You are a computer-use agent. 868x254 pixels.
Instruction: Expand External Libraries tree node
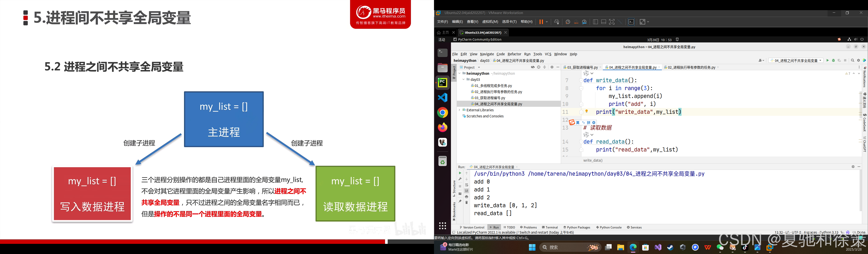(x=459, y=110)
